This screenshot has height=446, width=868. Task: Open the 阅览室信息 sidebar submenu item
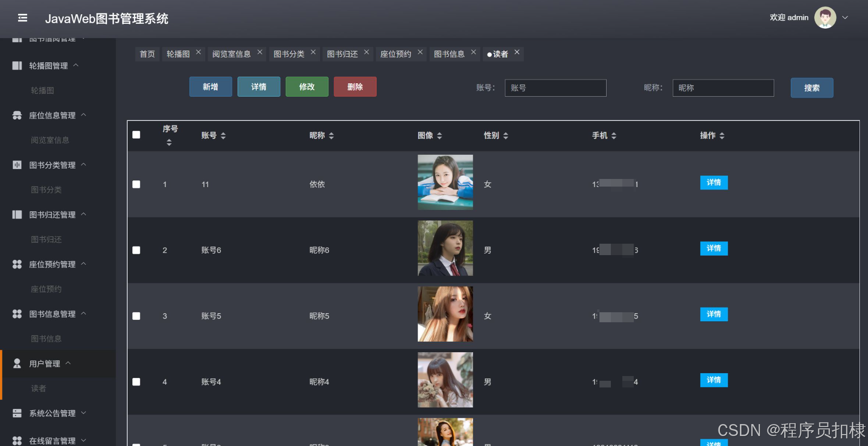point(50,140)
